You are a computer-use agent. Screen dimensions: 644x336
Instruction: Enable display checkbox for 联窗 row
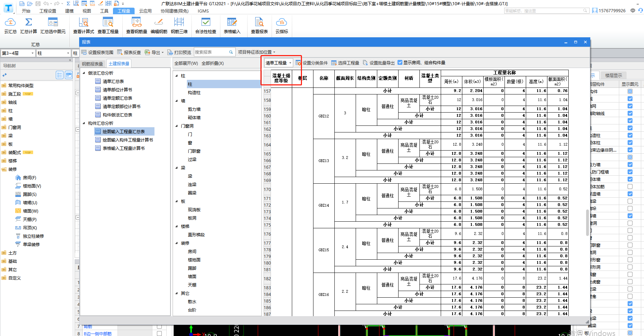(x=630, y=245)
